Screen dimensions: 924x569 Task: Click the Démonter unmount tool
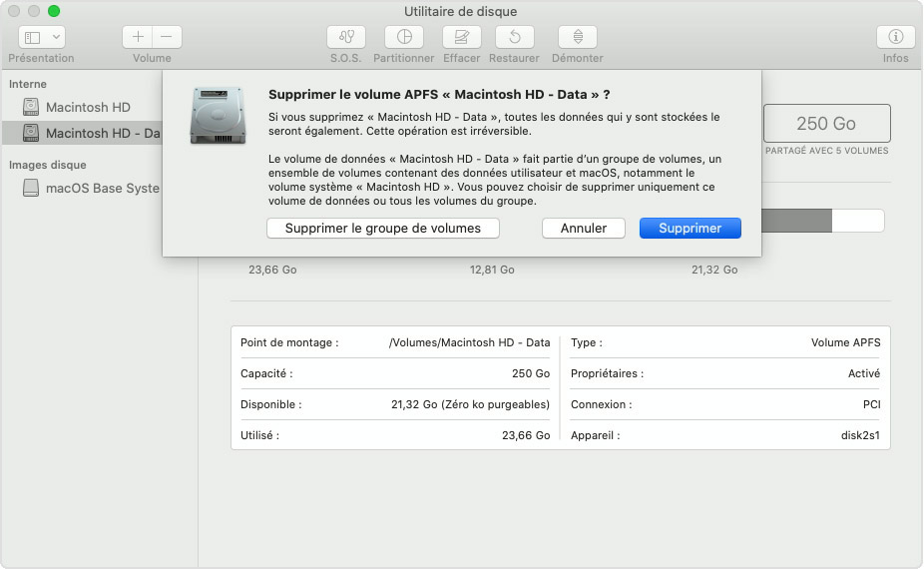578,37
